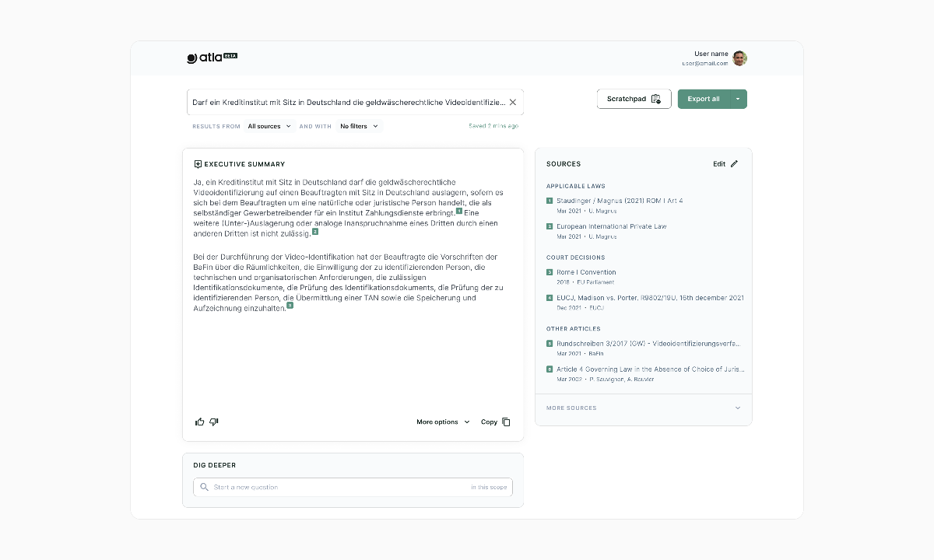Open the No filters dropdown
This screenshot has width=934, height=560.
point(359,126)
